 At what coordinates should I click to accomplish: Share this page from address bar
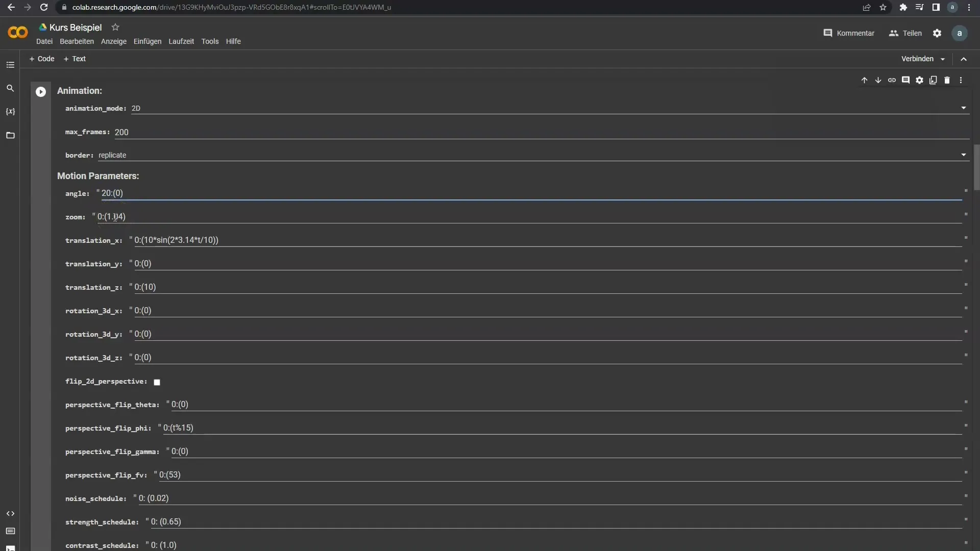(x=867, y=7)
